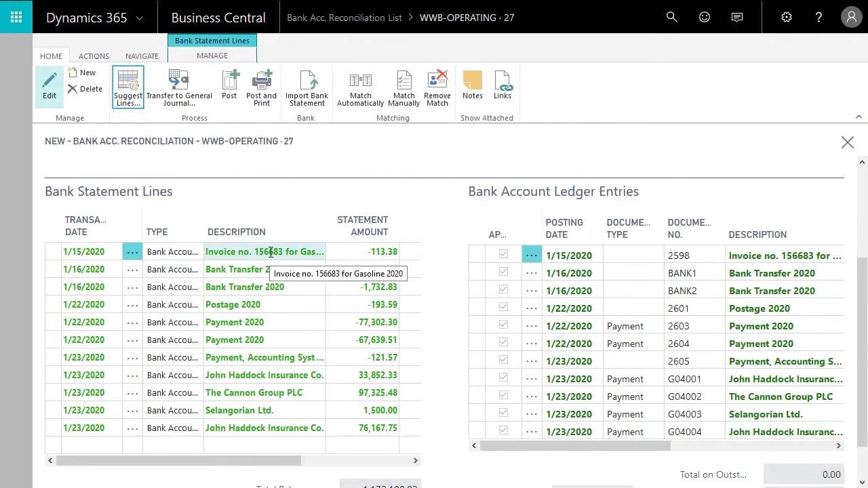Open the user profile avatar

[x=851, y=18]
